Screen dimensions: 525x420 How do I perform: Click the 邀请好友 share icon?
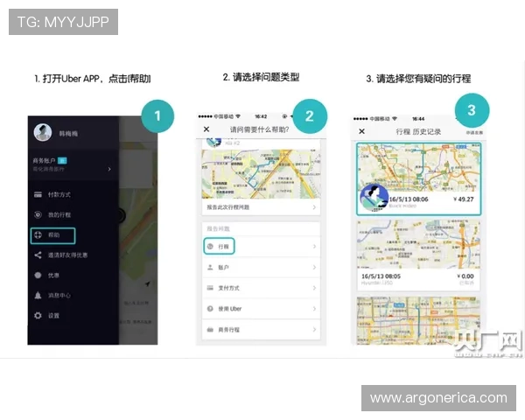click(x=38, y=255)
